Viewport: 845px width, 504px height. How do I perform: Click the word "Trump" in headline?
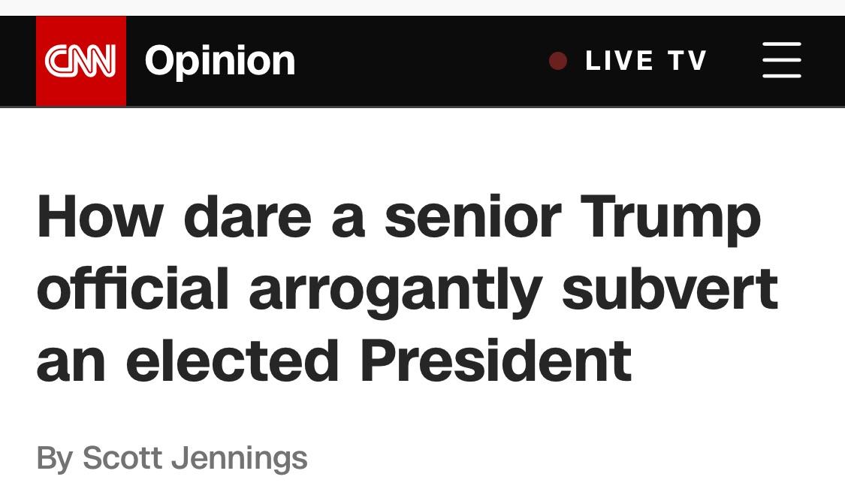tap(670, 218)
